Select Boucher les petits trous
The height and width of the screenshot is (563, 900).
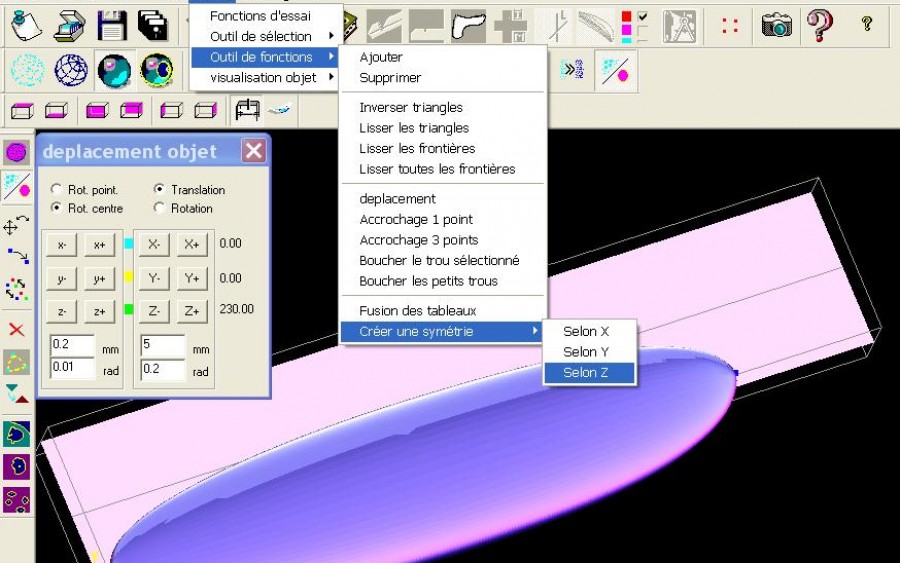pos(428,281)
